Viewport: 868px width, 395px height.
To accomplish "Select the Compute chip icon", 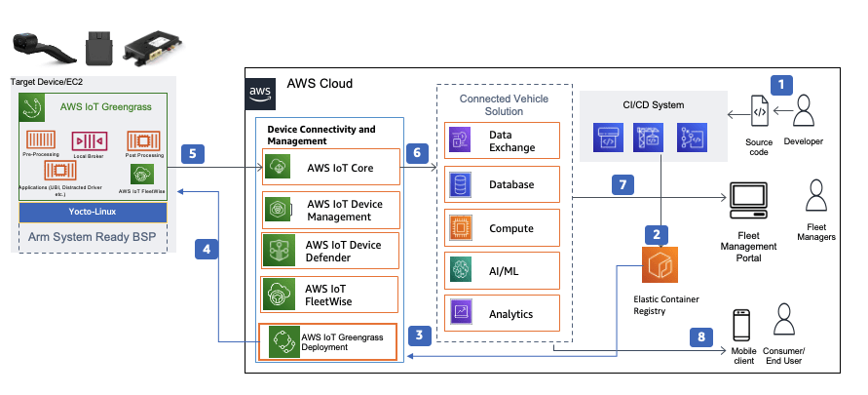I will point(460,227).
